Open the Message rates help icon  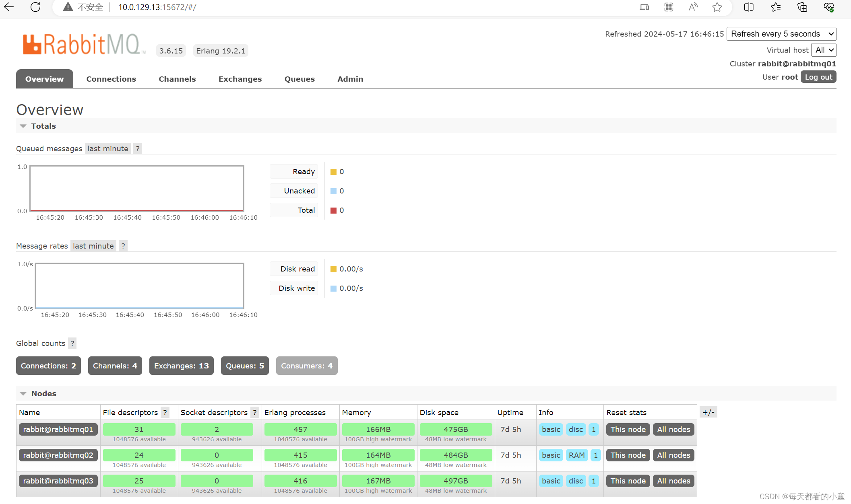coord(123,246)
